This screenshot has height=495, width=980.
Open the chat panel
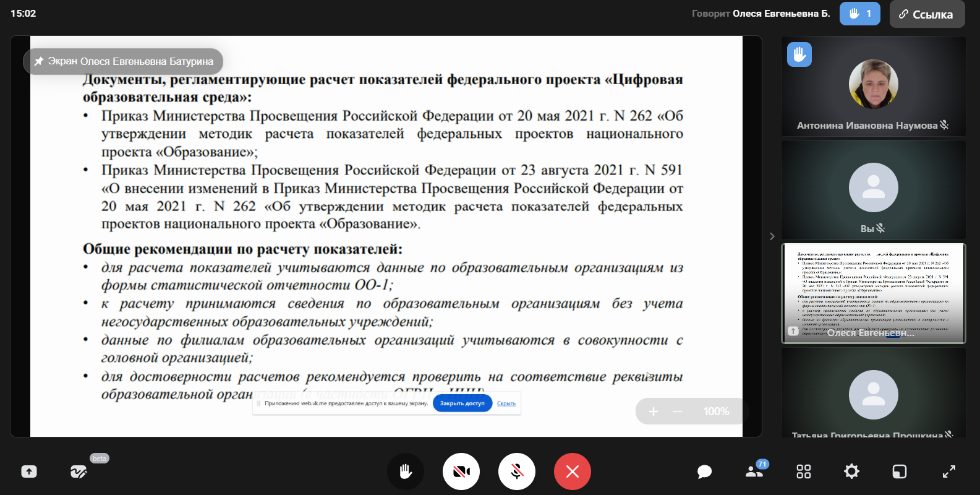coord(704,471)
